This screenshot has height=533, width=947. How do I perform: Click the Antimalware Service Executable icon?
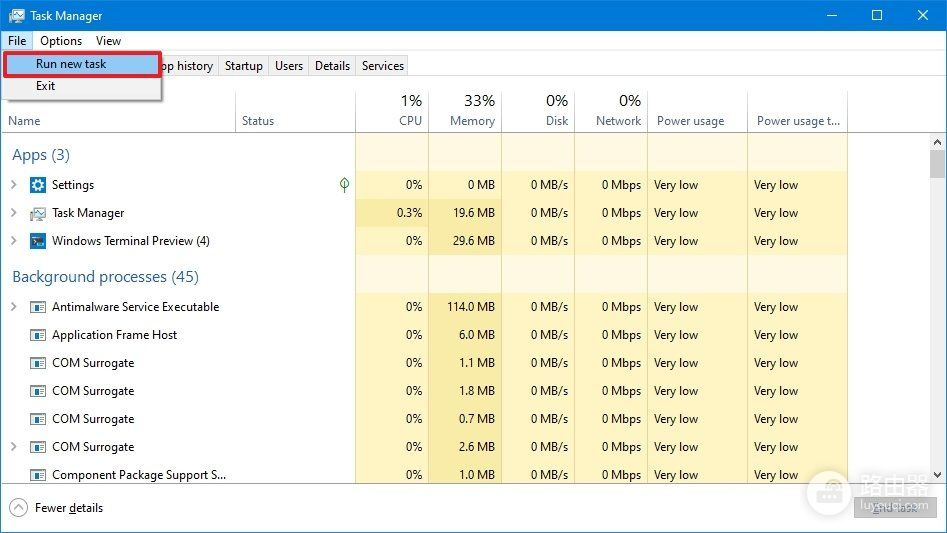pos(37,307)
